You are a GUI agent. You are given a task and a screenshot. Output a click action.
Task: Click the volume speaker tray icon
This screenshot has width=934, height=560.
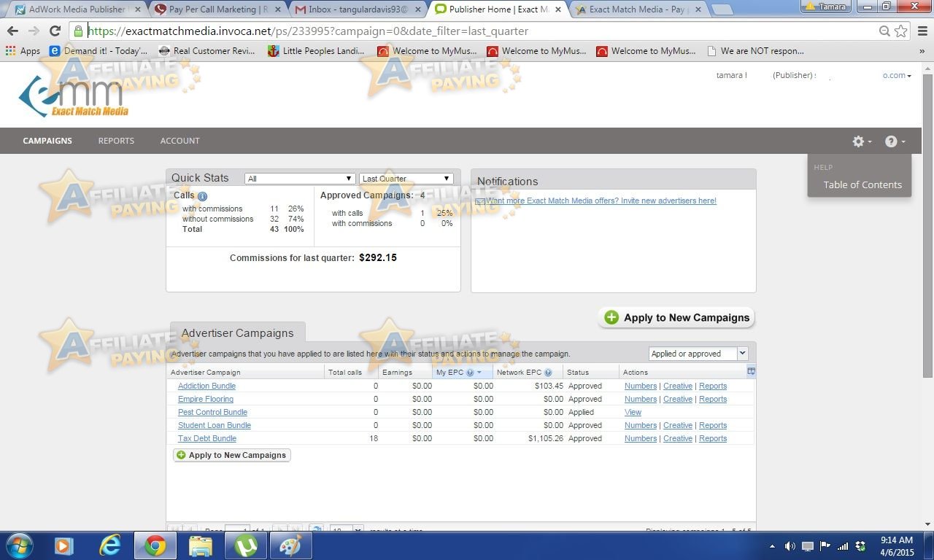tap(790, 546)
